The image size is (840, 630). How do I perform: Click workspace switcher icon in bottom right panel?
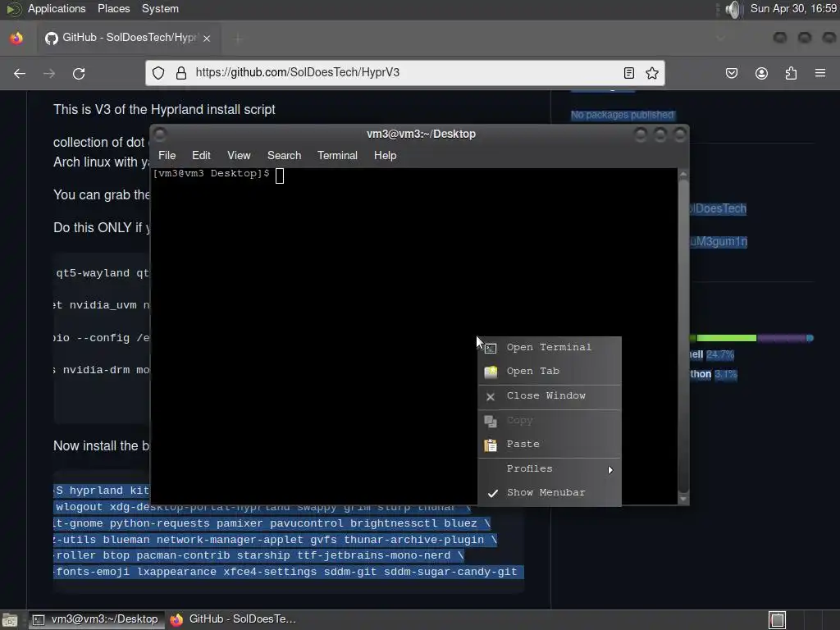778,620
